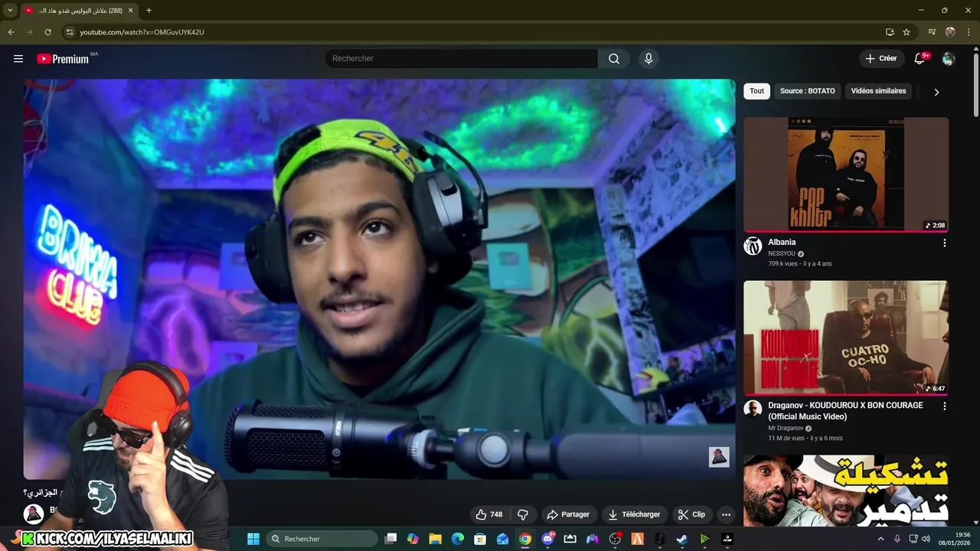
Task: Click the Créer button
Action: (x=881, y=59)
